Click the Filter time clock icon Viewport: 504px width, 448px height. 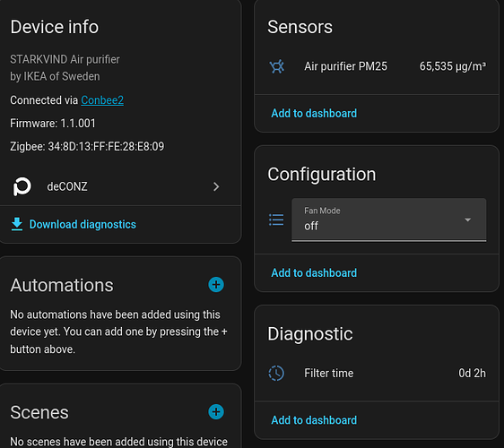[x=276, y=373]
